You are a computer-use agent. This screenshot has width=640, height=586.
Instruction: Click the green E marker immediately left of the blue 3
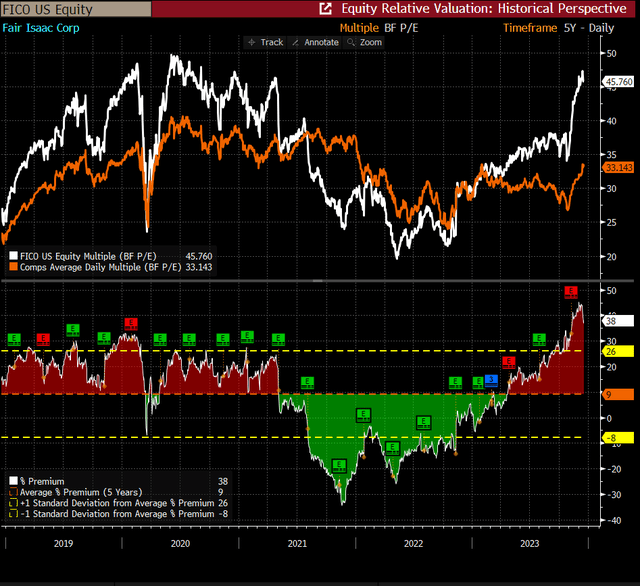click(x=478, y=382)
